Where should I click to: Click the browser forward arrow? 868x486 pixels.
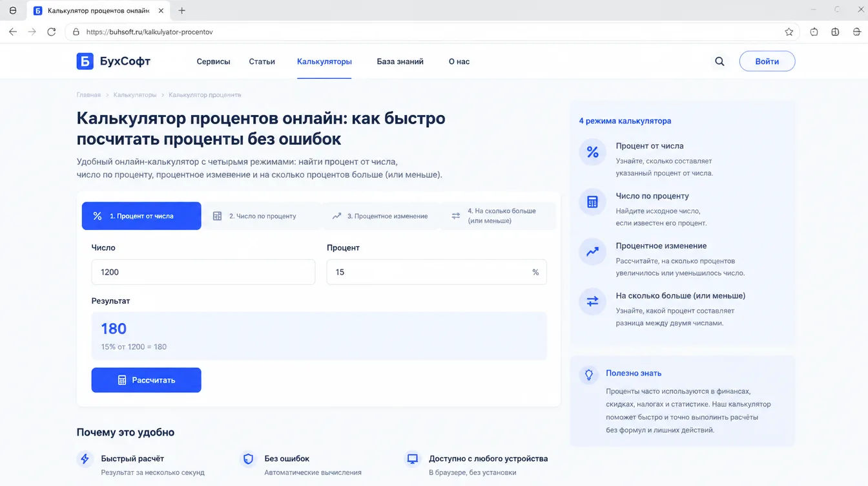[x=32, y=32]
